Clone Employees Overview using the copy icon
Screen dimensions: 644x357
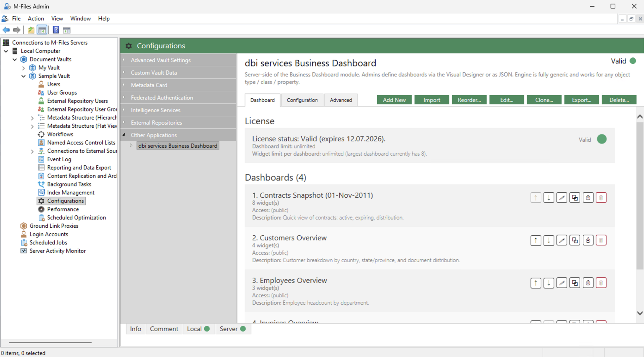[575, 283]
